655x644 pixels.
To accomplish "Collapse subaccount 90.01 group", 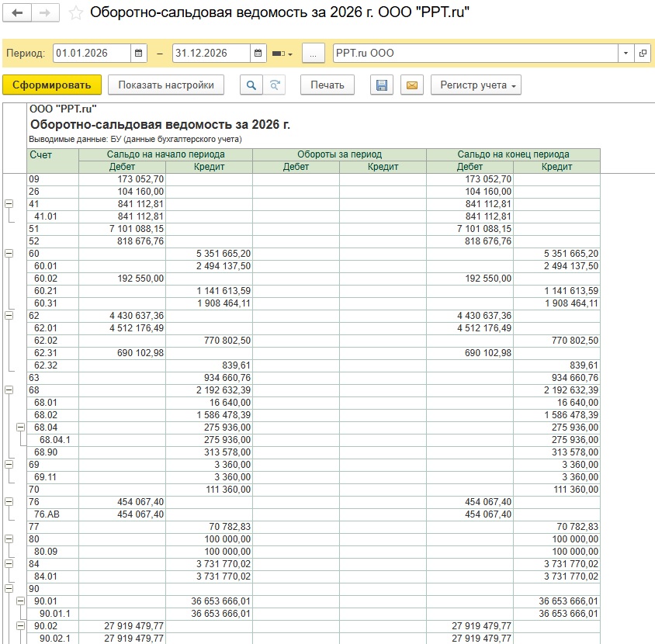I will tap(20, 601).
